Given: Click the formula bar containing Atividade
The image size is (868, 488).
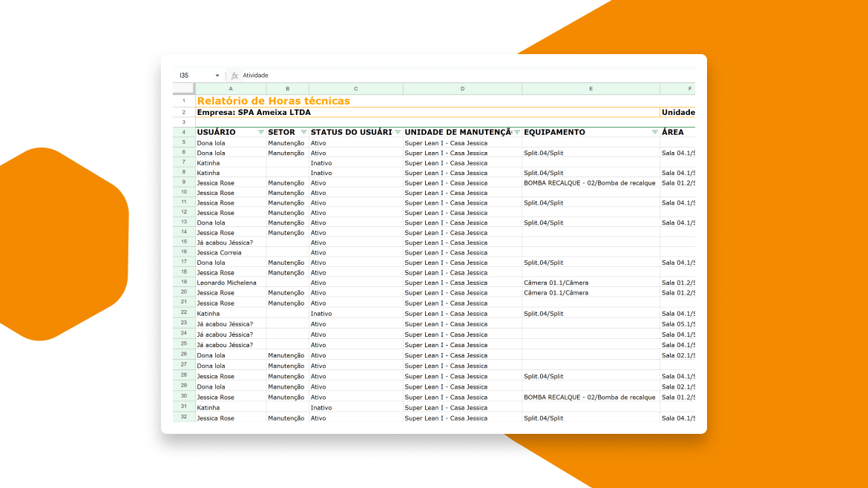Looking at the screenshot, I should coord(445,76).
